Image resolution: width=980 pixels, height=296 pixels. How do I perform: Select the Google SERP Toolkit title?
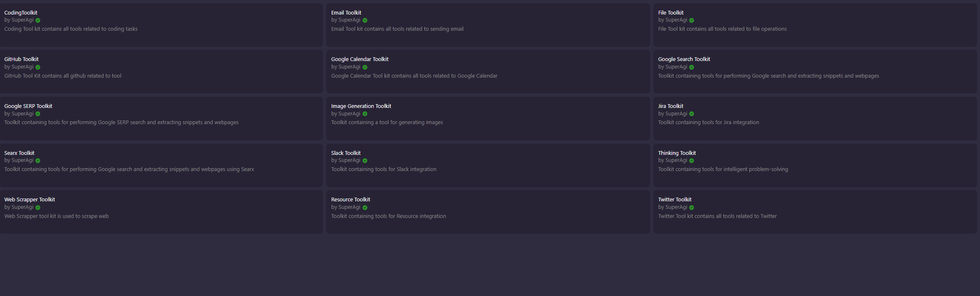(x=28, y=106)
